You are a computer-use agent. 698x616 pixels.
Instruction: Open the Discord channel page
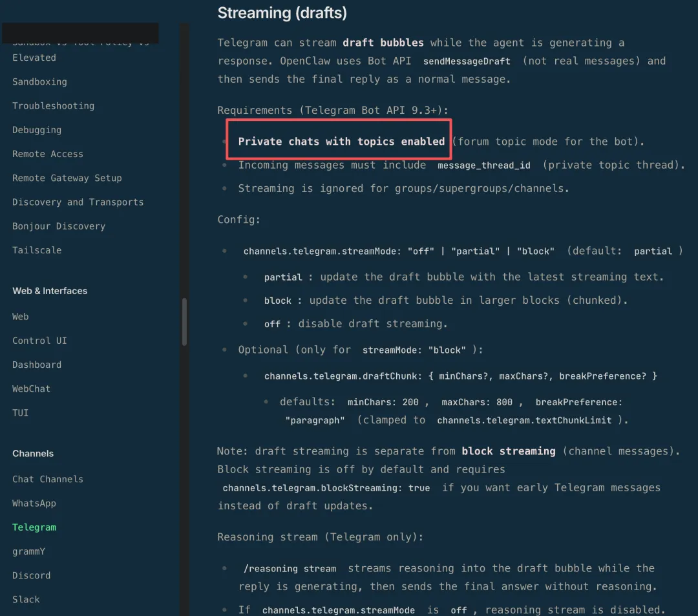click(31, 575)
